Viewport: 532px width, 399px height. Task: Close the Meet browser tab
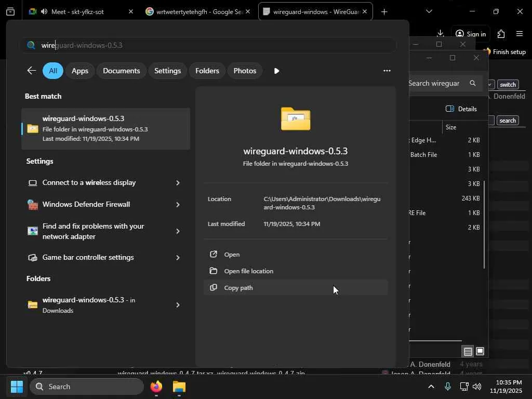(x=130, y=11)
